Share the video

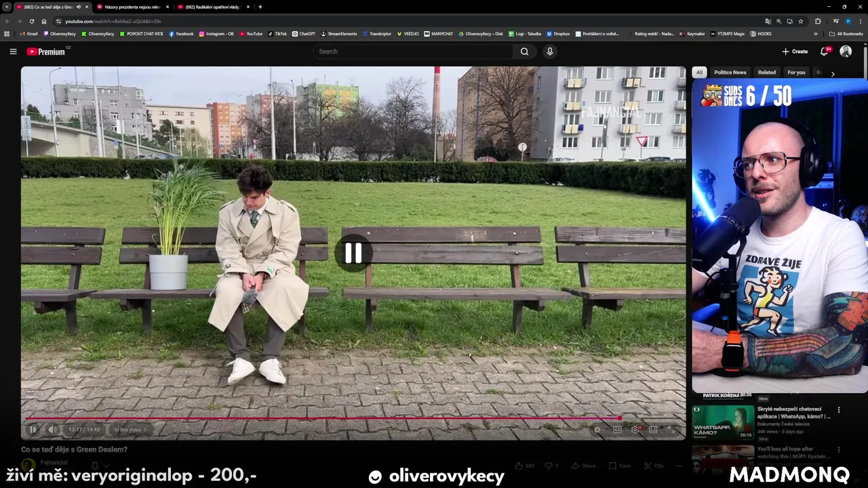coord(583,466)
